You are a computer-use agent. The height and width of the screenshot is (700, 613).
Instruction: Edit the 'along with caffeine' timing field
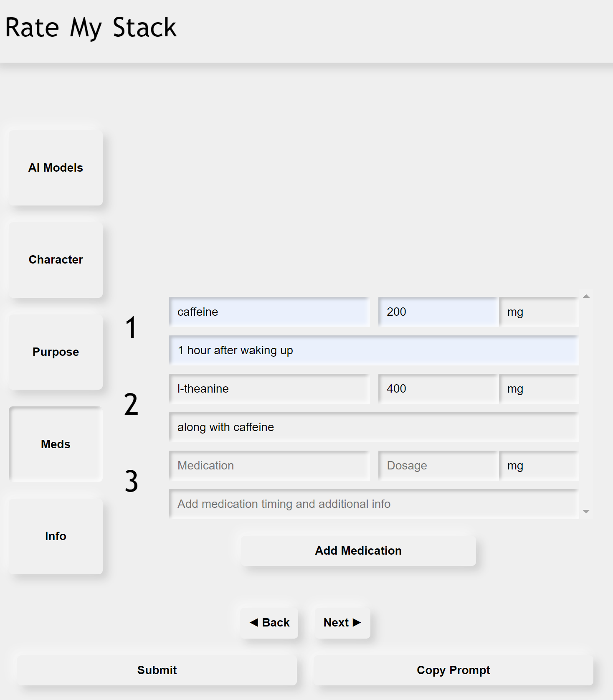pyautogui.click(x=374, y=427)
